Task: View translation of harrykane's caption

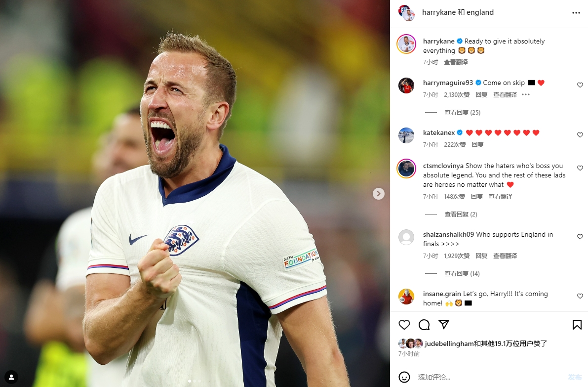Action: pos(456,62)
